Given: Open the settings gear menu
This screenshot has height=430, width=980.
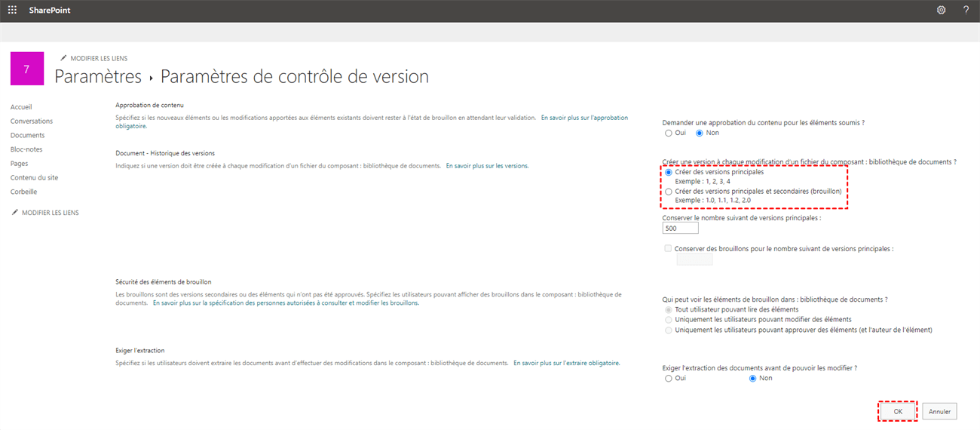Looking at the screenshot, I should 941,11.
